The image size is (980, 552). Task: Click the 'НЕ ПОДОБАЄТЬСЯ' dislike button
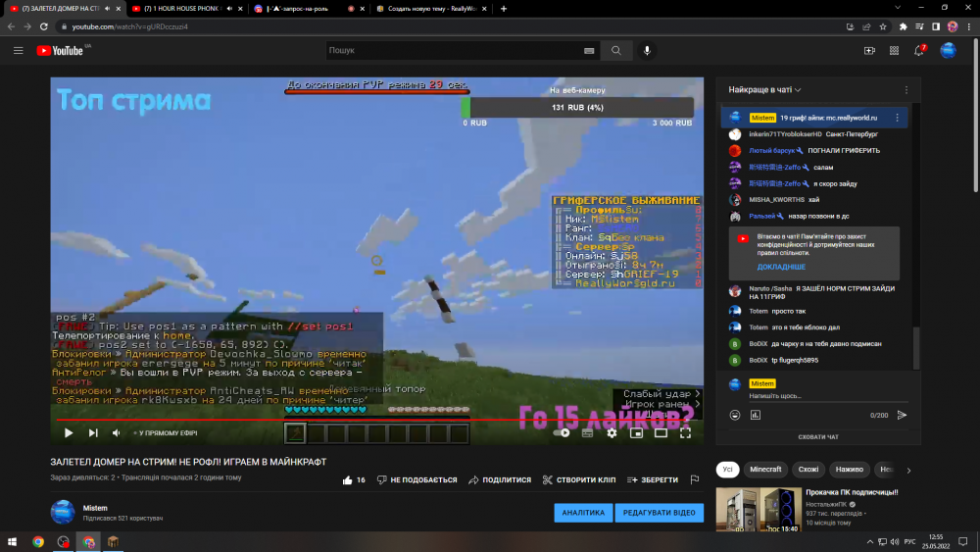[416, 480]
